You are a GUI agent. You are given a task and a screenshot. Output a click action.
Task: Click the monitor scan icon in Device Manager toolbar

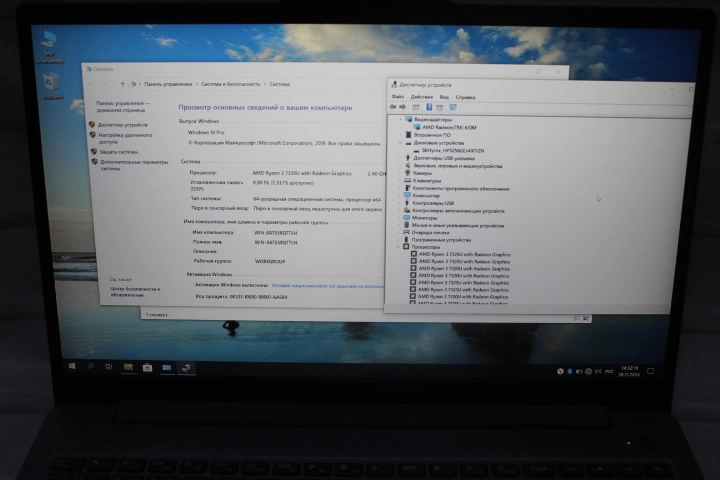[452, 107]
